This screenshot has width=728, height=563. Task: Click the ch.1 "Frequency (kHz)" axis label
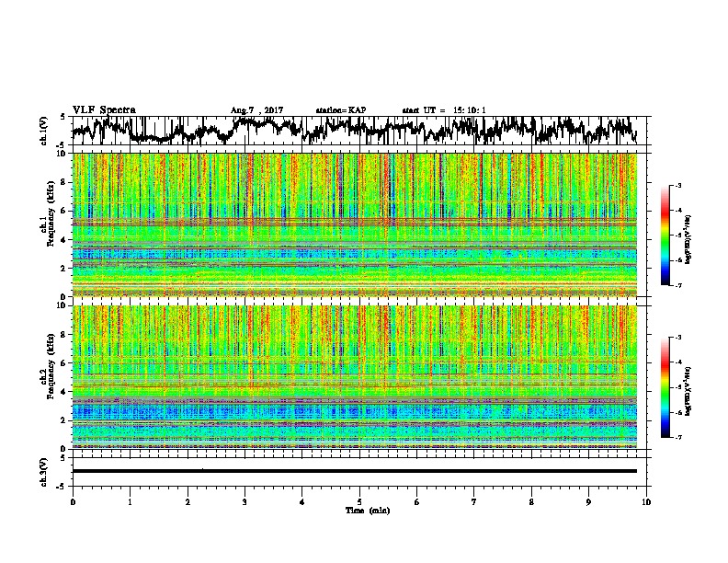click(x=51, y=214)
